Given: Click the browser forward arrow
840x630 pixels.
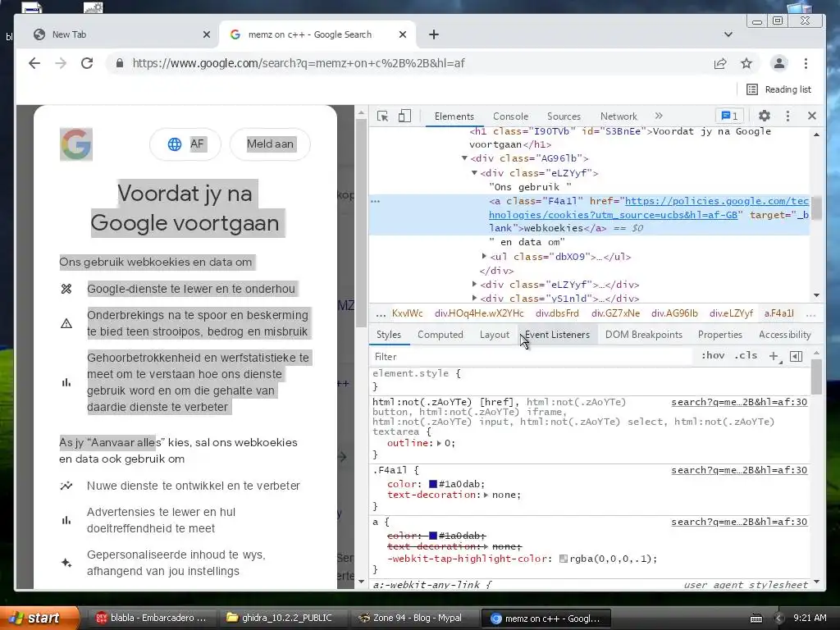Looking at the screenshot, I should pyautogui.click(x=61, y=63).
